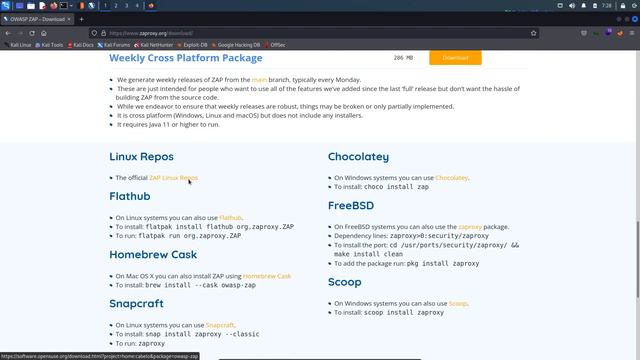Click the 'brew install --cask owasp-zap' command

(x=200, y=285)
